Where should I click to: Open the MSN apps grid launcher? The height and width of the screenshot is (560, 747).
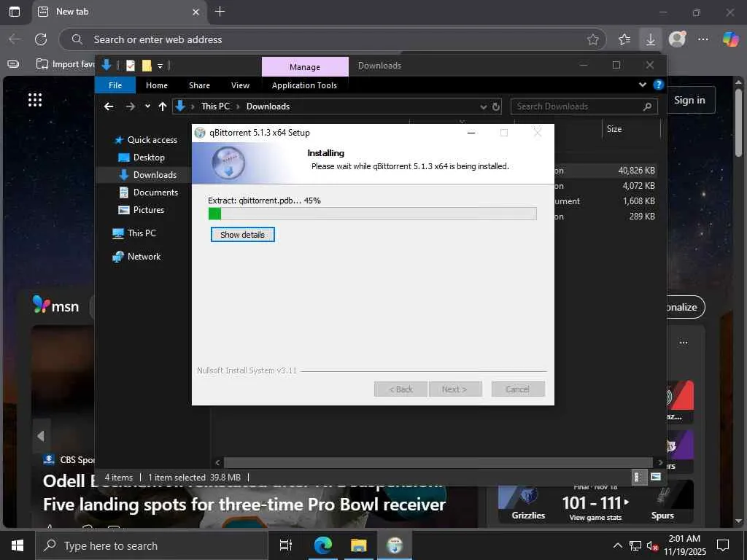(35, 100)
